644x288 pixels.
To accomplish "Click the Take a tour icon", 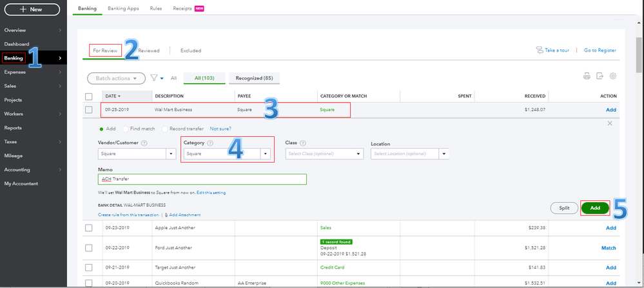I will [x=540, y=50].
